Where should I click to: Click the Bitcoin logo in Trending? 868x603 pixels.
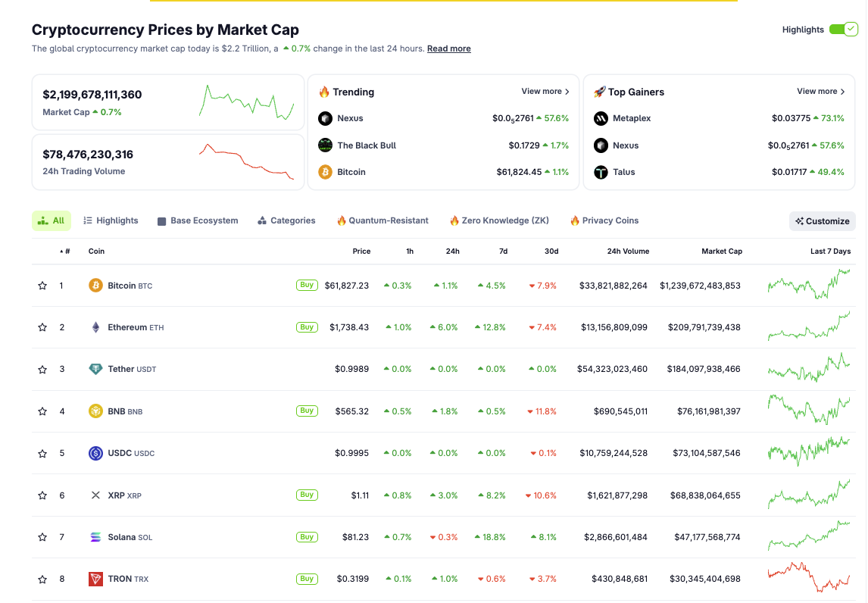(x=326, y=172)
